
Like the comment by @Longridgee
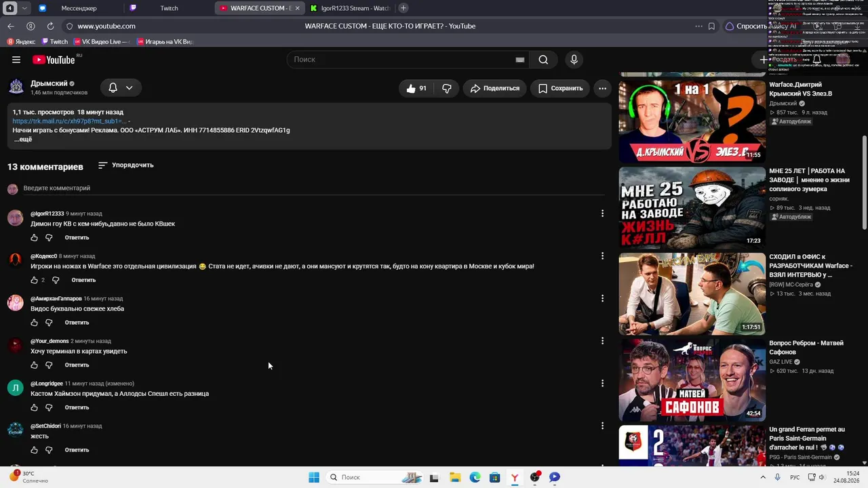pos(34,407)
